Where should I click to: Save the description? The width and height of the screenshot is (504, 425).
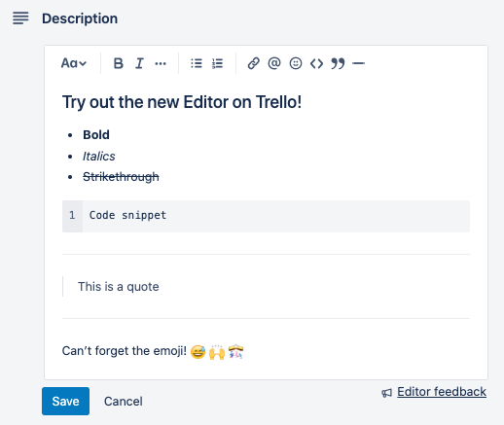(65, 401)
